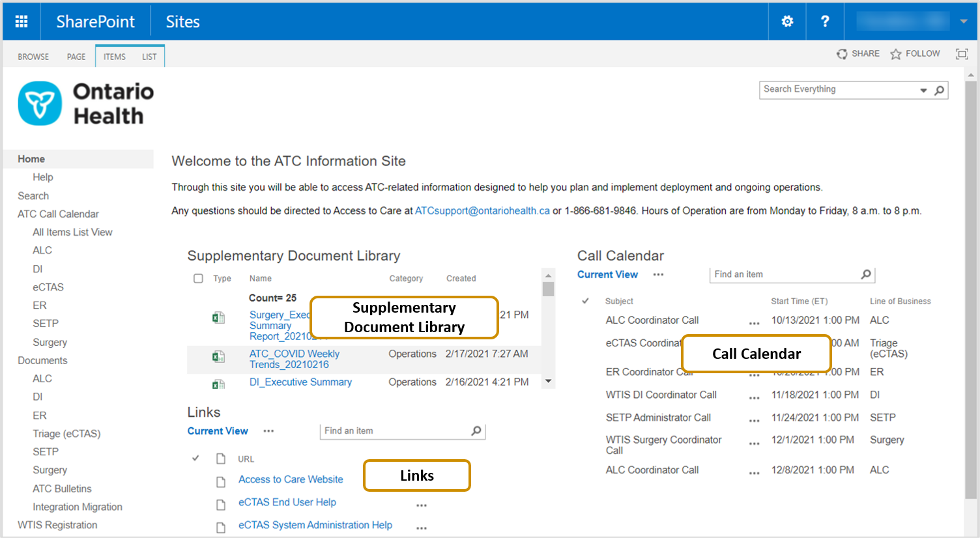980x538 pixels.
Task: Click the Call Calendar search magnifier icon
Action: 866,274
